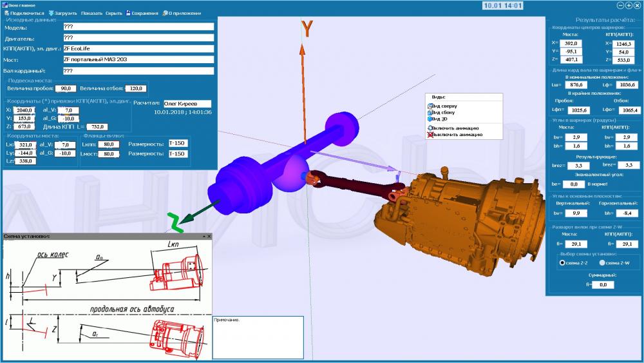The image size is (644, 363).
Task: Click equivalent angle be value 0,0
Action: coord(573,184)
